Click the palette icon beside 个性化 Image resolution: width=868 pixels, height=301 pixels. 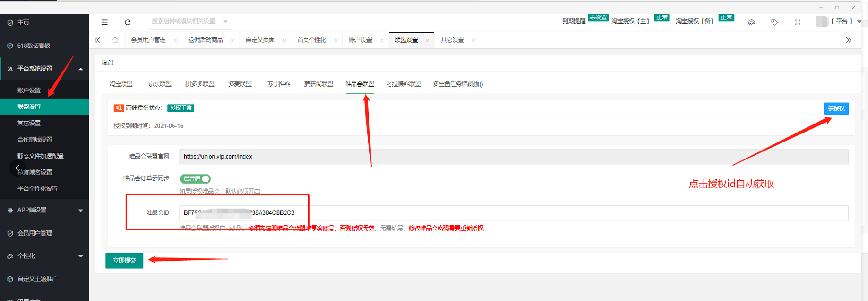[x=10, y=256]
